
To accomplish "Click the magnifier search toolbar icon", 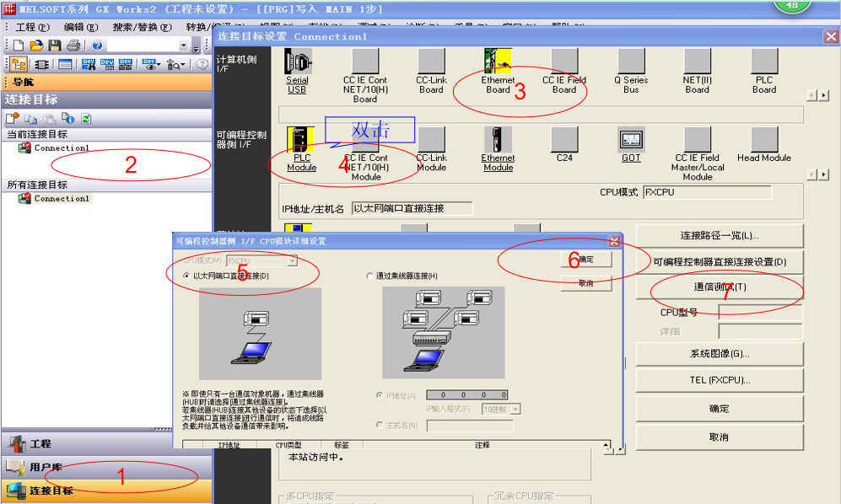I will 173,65.
